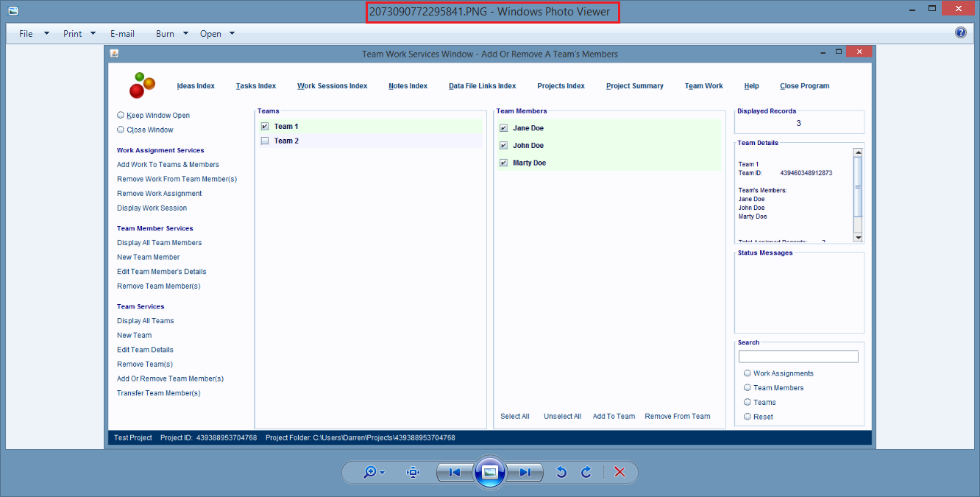Click Display All Teams

pos(146,321)
